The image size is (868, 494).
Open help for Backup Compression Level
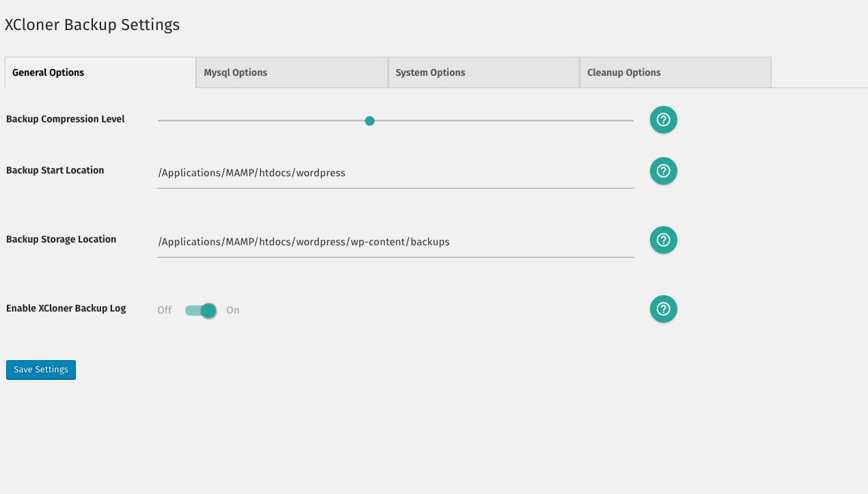[x=663, y=120]
